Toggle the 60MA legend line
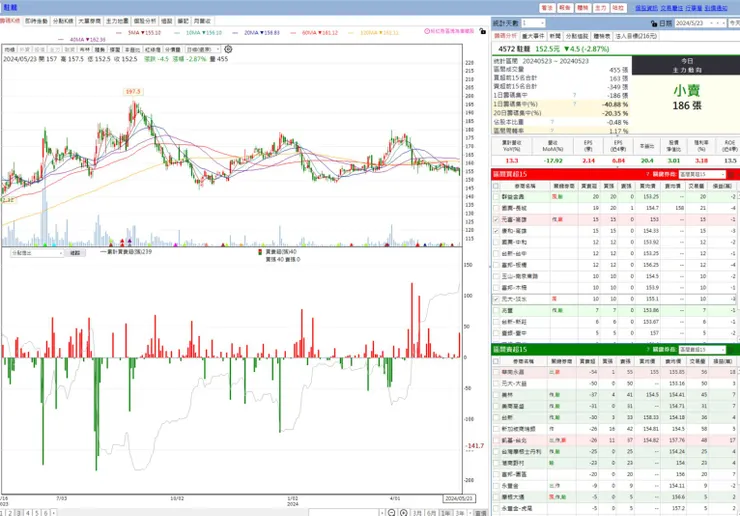Image resolution: width=740 pixels, height=516 pixels. pyautogui.click(x=314, y=33)
